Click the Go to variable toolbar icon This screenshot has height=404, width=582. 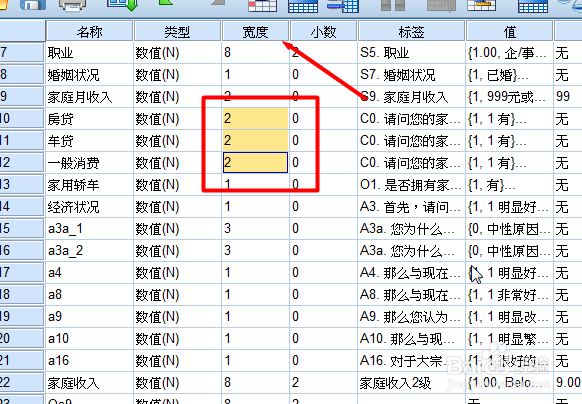303,5
